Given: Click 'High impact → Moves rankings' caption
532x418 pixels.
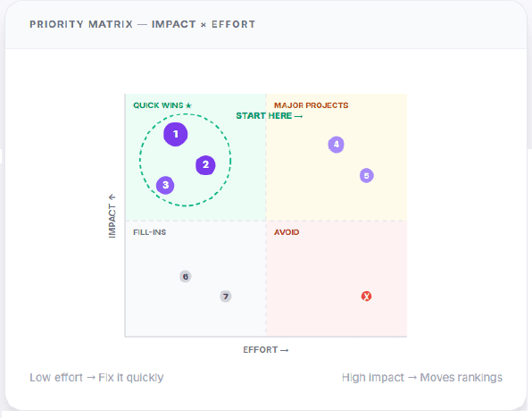Looking at the screenshot, I should pyautogui.click(x=422, y=377).
